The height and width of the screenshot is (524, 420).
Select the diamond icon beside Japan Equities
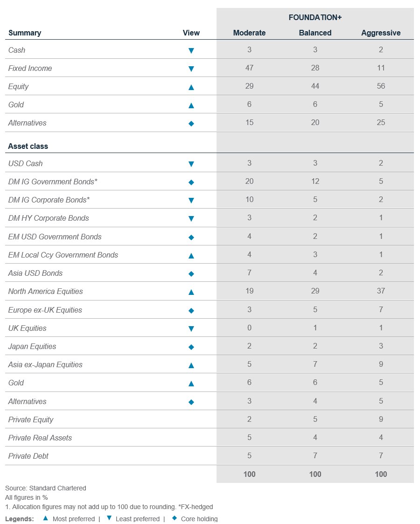[x=191, y=347]
